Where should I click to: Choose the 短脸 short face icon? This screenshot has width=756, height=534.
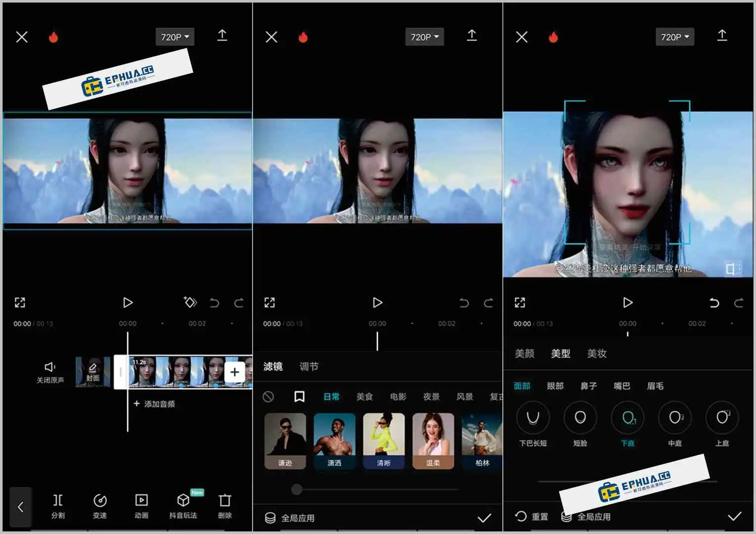[x=580, y=418]
